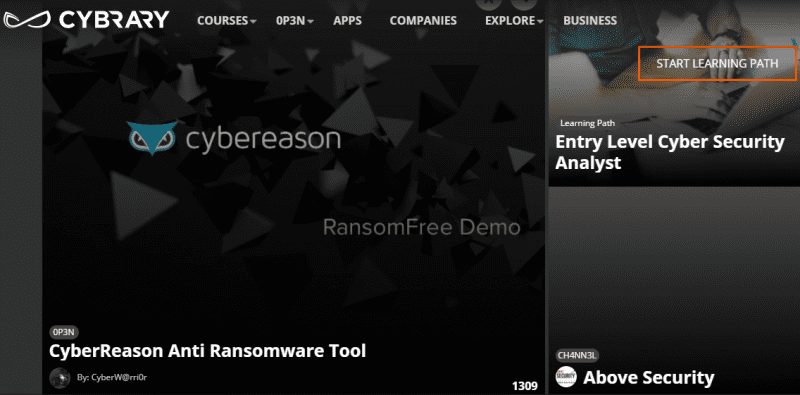
Task: Open the COURSES dropdown menu
Action: [x=227, y=21]
